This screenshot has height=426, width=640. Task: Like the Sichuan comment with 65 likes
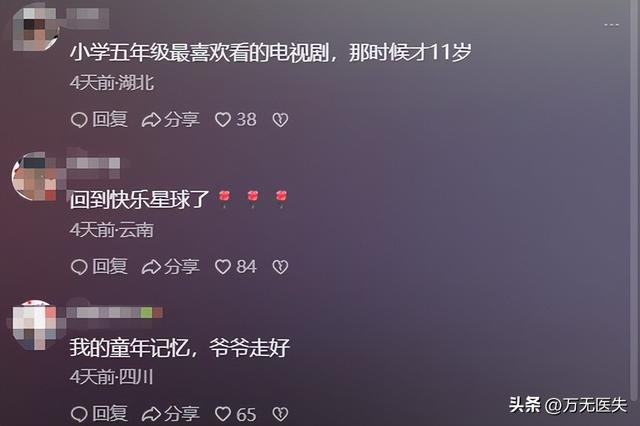pos(236,414)
